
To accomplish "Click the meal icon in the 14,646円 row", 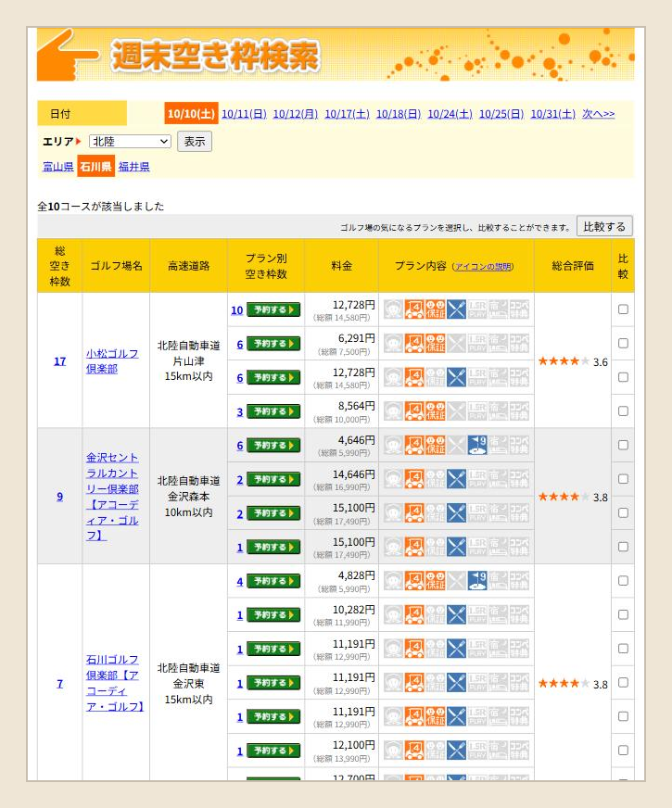I will 456,479.
